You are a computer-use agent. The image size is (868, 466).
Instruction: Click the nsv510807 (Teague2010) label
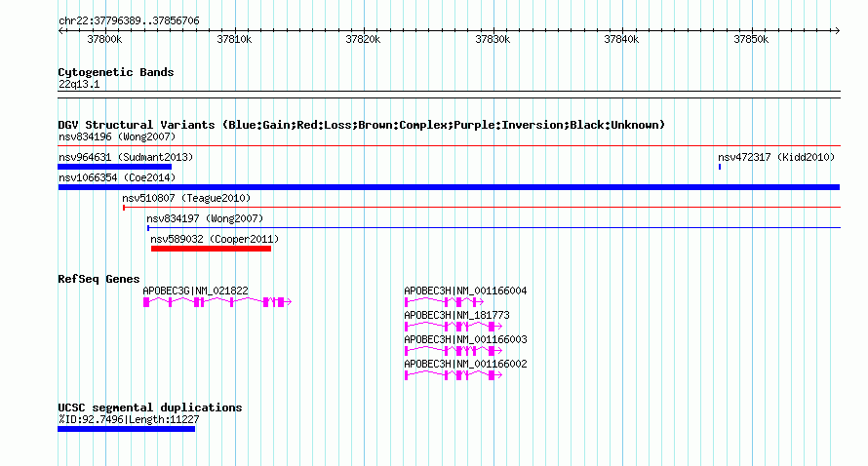coord(186,198)
